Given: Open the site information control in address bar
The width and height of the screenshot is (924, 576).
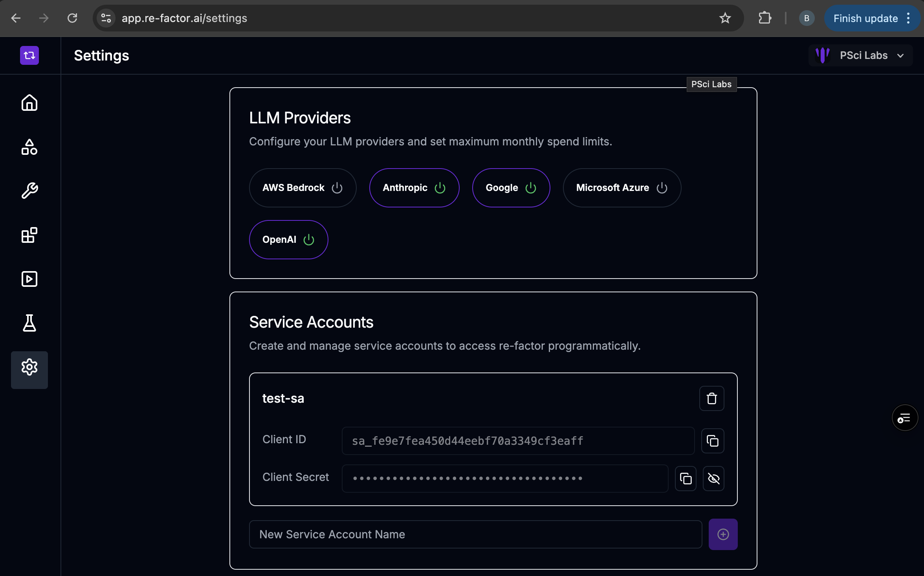Looking at the screenshot, I should (x=106, y=18).
